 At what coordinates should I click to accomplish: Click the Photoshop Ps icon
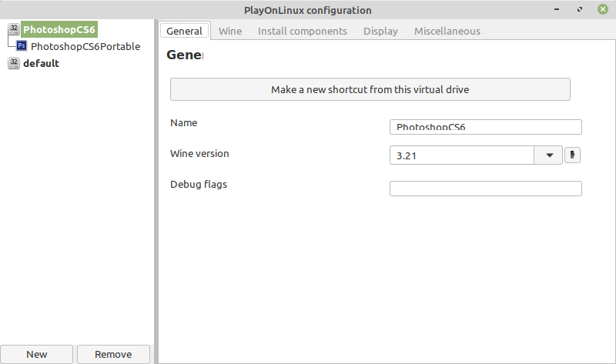click(22, 45)
